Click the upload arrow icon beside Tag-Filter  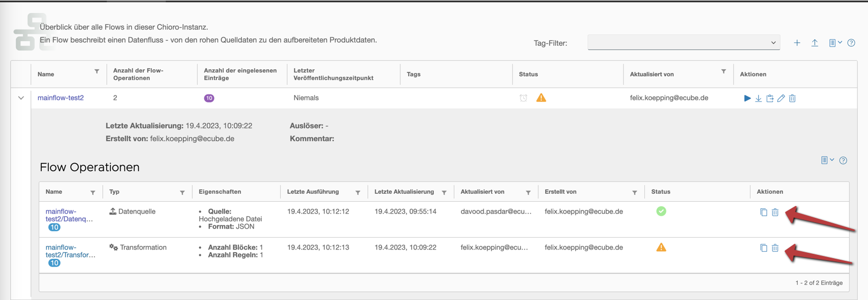click(814, 43)
